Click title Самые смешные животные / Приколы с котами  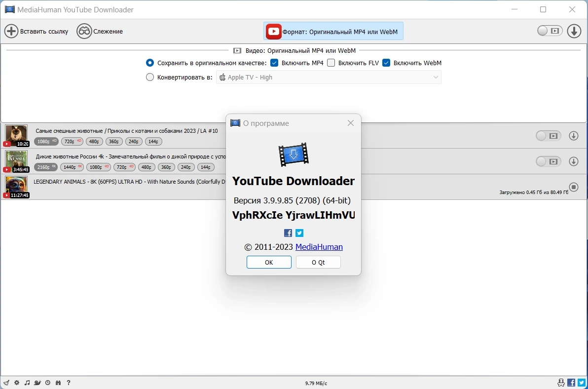127,131
